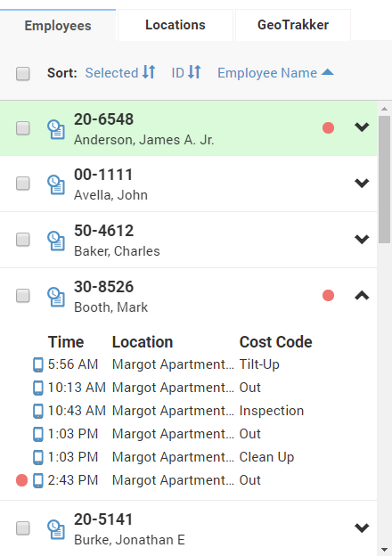Select employee ID 20-6548
The image size is (392, 556).
(104, 119)
